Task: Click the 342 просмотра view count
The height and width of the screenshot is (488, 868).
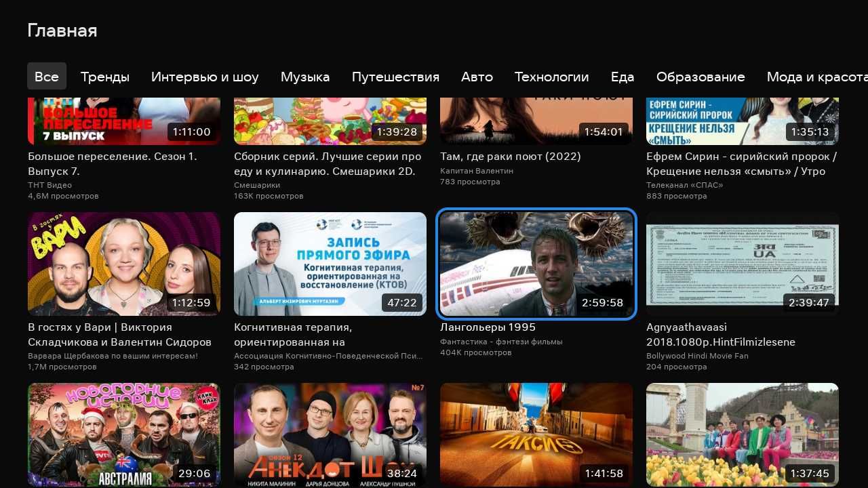Action: [x=264, y=367]
